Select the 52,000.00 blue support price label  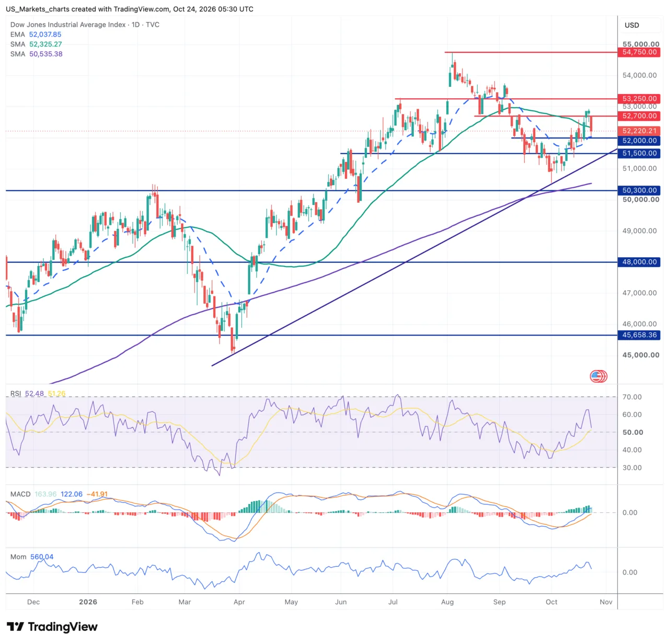[639, 141]
